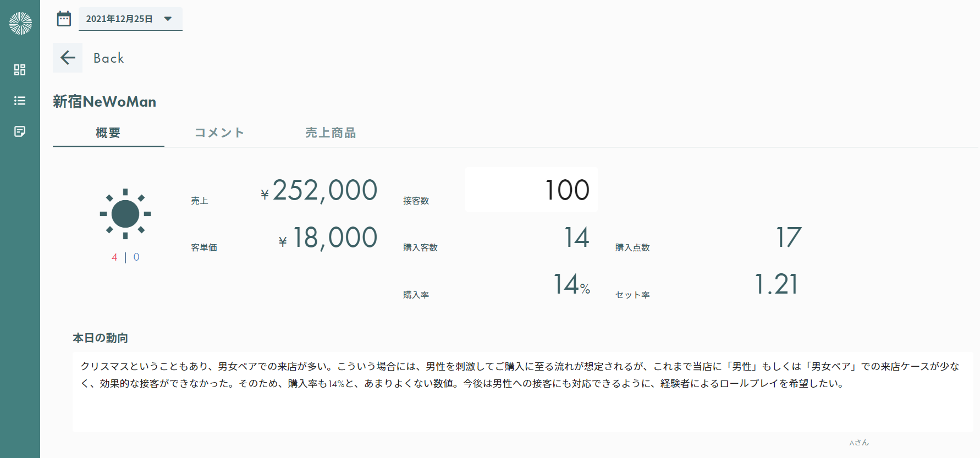Image resolution: width=980 pixels, height=458 pixels.
Task: Click the Back text label
Action: [x=108, y=58]
